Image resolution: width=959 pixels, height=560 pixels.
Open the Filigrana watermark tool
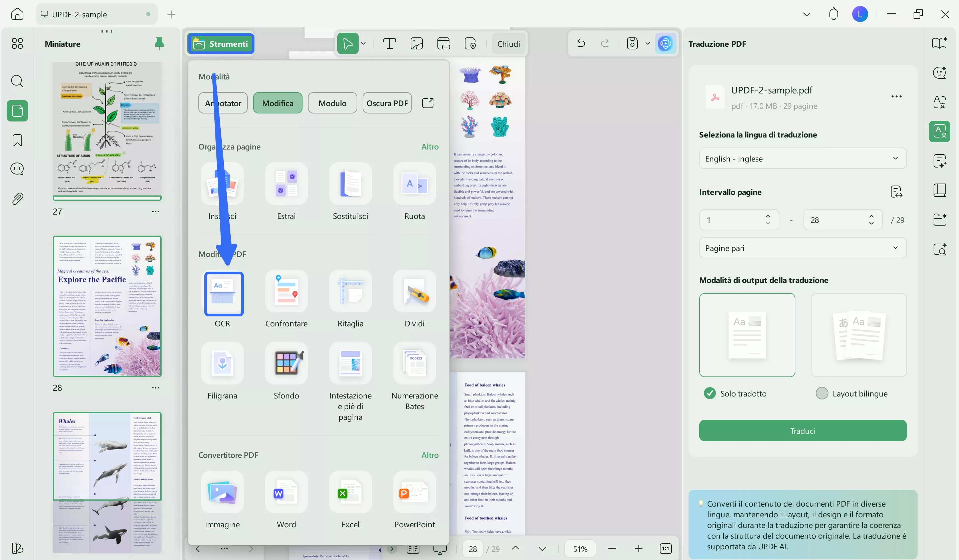[x=222, y=363]
